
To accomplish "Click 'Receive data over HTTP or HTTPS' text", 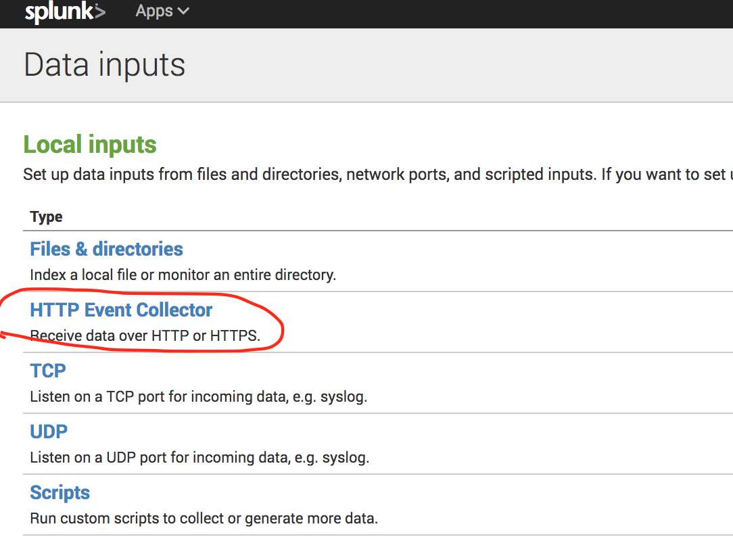I will (145, 336).
